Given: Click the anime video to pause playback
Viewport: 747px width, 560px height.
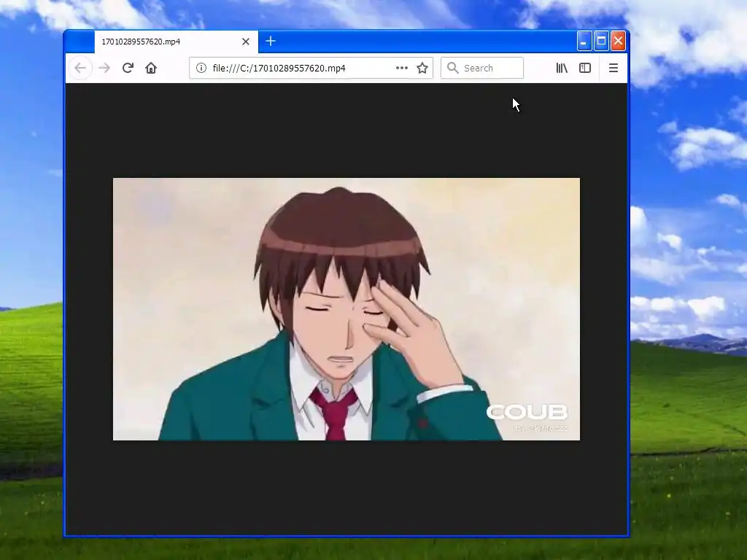Looking at the screenshot, I should coord(347,309).
